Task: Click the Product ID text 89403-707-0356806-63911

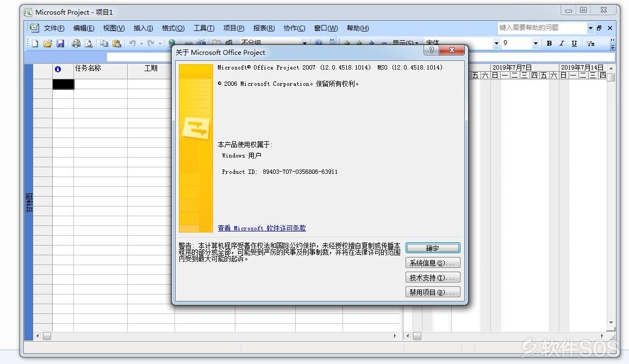Action: 300,172
